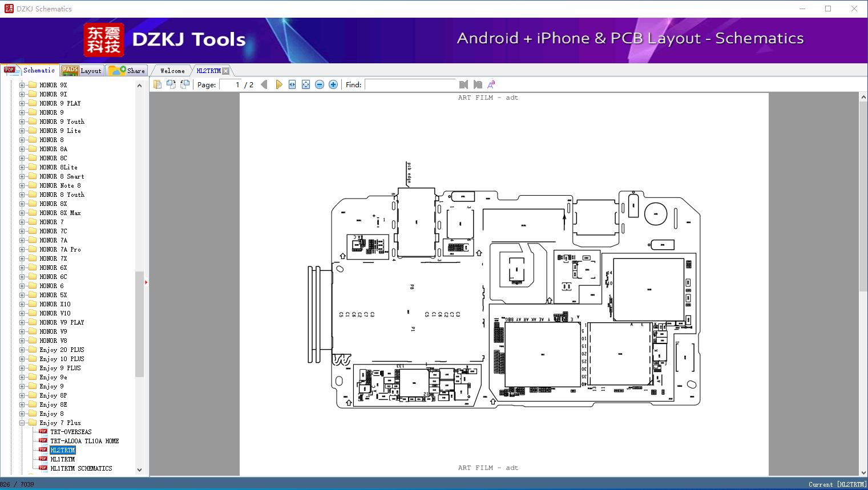Go to the previous page
The height and width of the screenshot is (490, 868).
[x=264, y=84]
